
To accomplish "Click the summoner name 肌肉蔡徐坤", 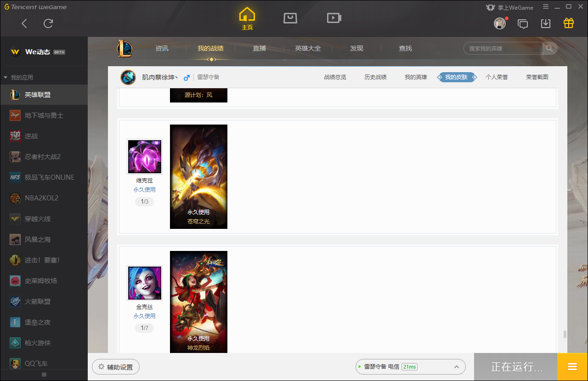I will point(160,77).
